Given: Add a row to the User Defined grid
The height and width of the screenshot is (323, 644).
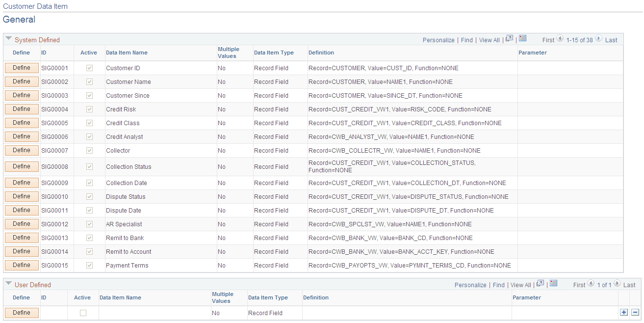Looking at the screenshot, I should [x=624, y=312].
